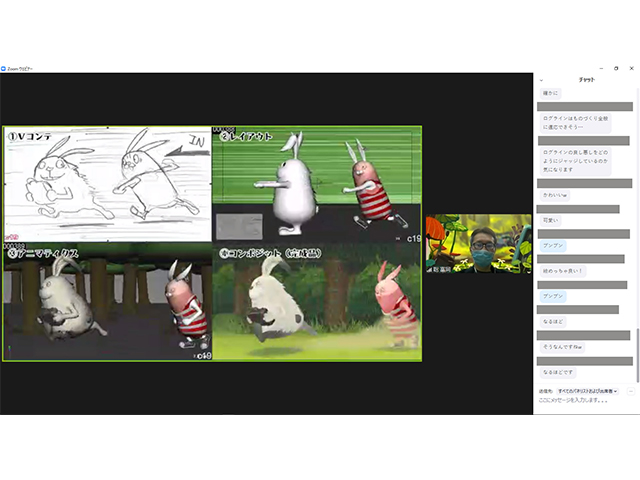Click the chat message なるほどです
The height and width of the screenshot is (480, 640).
(558, 372)
